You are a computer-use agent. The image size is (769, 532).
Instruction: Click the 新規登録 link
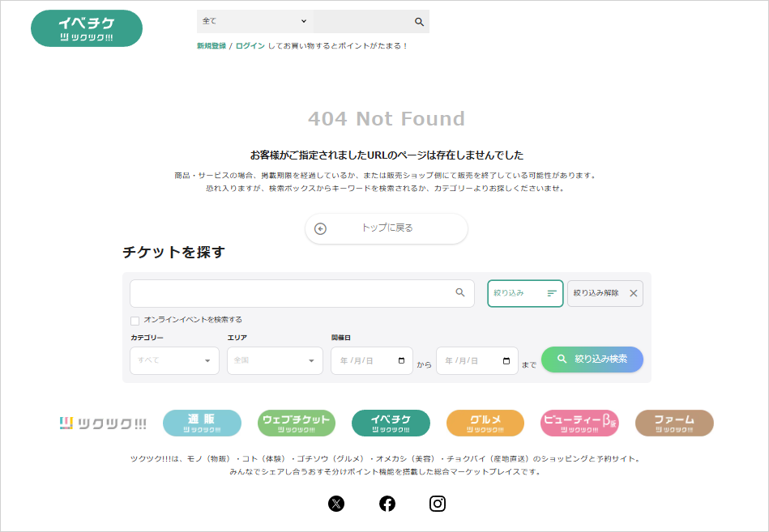pyautogui.click(x=211, y=46)
